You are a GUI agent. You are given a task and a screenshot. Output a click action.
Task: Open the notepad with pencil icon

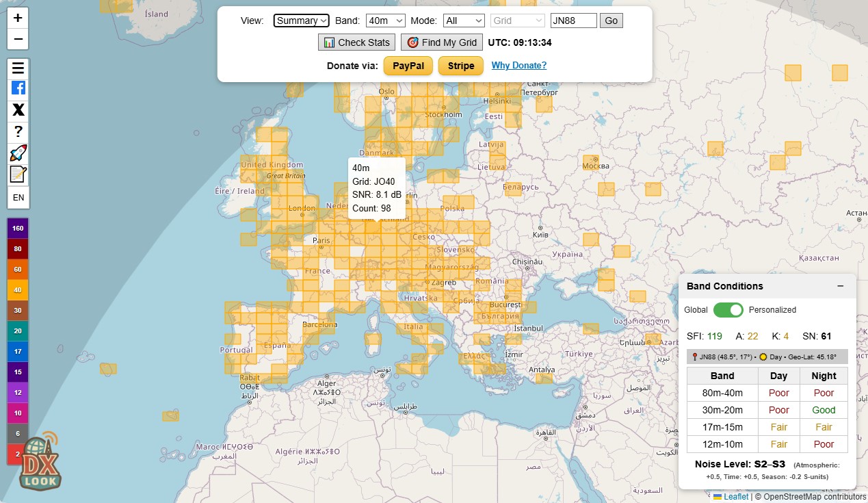coord(18,175)
